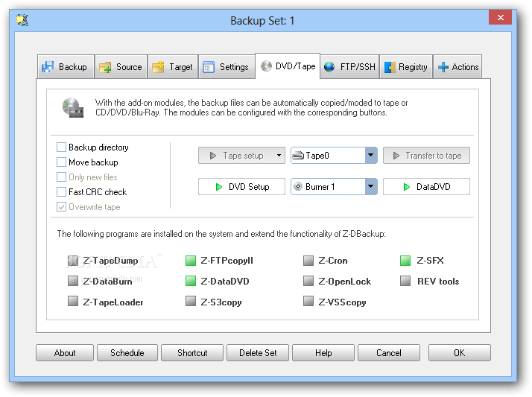
Task: Click the Z-Cron status indicator
Action: click(x=308, y=261)
